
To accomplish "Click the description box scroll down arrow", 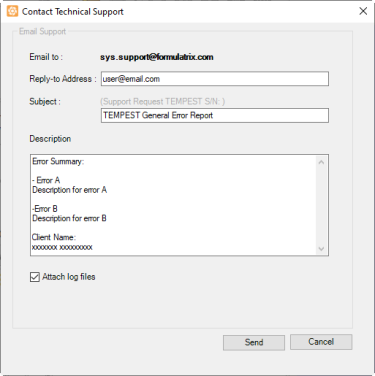I will (321, 249).
